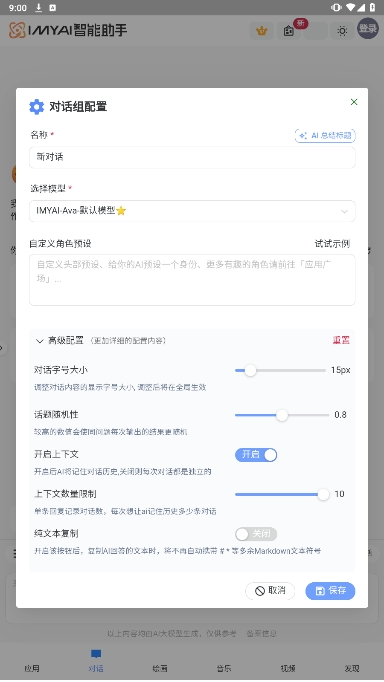This screenshot has height=682, width=384.
Task: Close the 对话组配置 dialog with X
Action: point(354,102)
